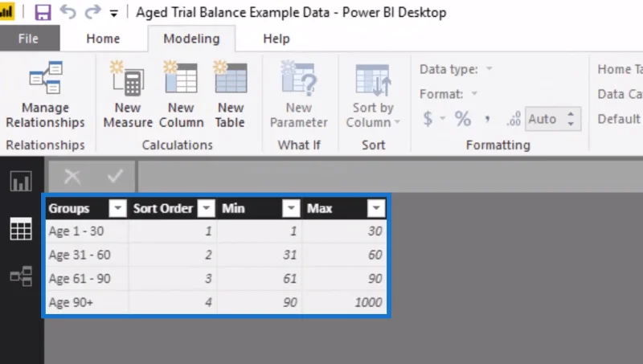Undo the last action
The height and width of the screenshot is (364, 643).
pos(68,12)
